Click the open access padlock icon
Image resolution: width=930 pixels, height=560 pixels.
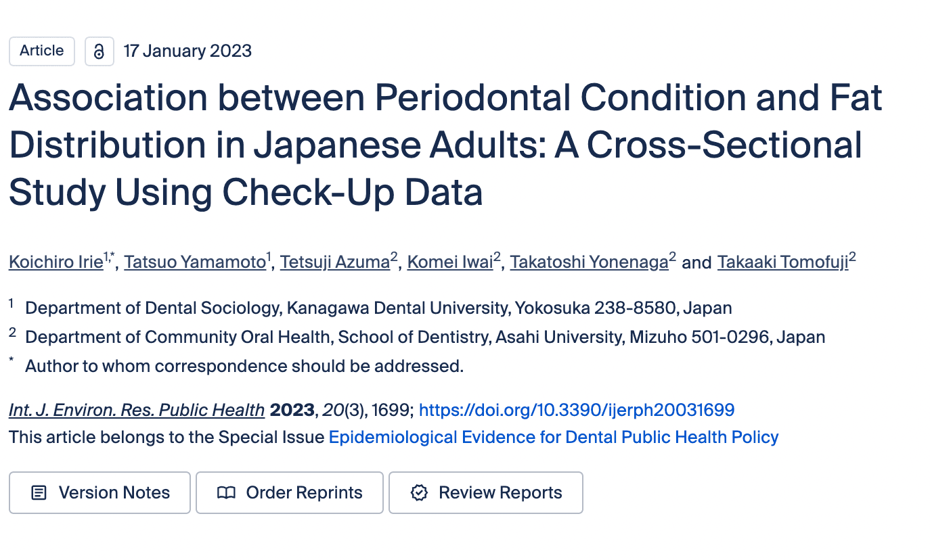point(99,51)
